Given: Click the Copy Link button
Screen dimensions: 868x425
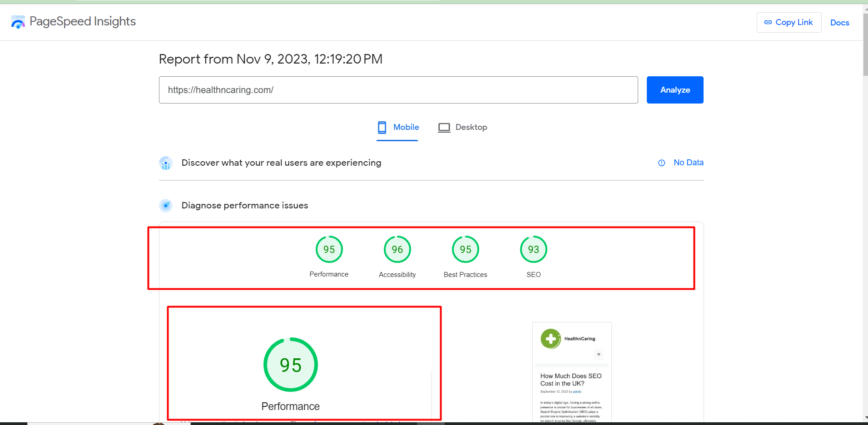Looking at the screenshot, I should tap(789, 22).
